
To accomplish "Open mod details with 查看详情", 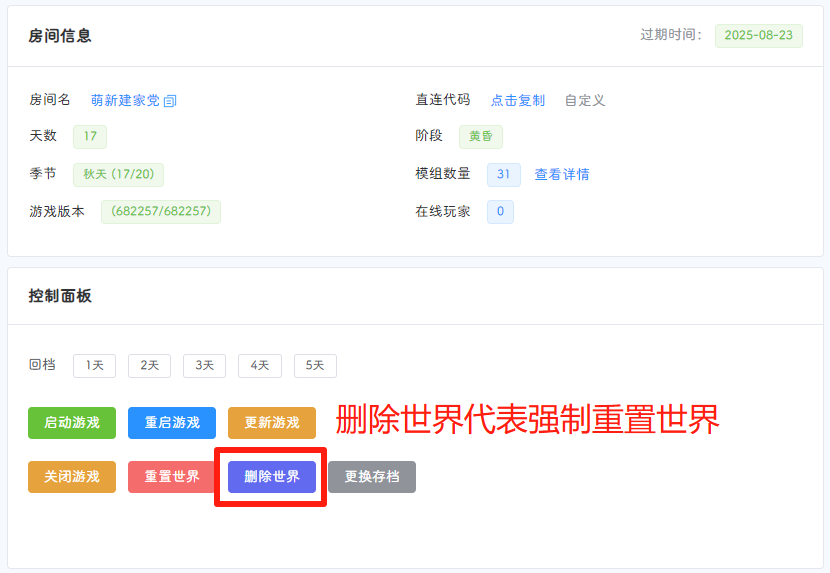I will 562,174.
